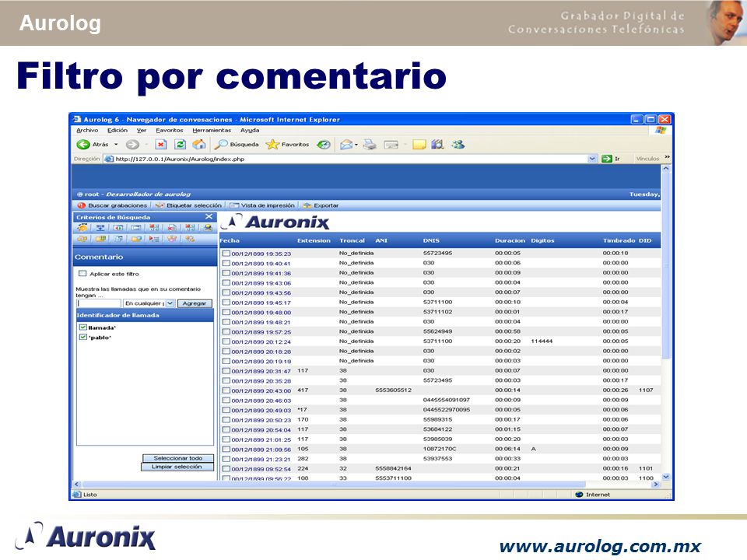This screenshot has height=560, width=747.
Task: Tick the checkbox for row 00/12/1899 19:45:17
Action: click(x=226, y=303)
